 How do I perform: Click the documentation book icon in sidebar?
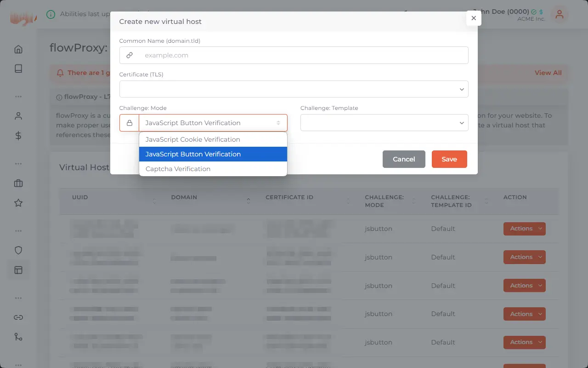click(x=18, y=68)
